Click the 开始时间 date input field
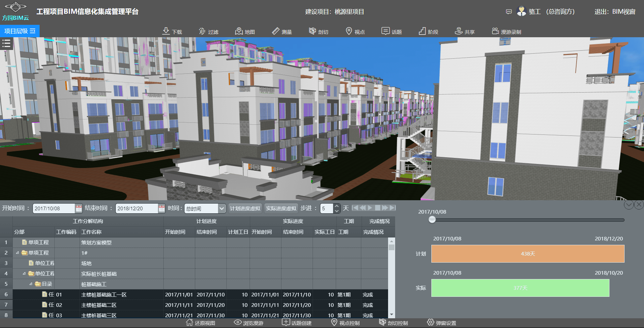Screen dimensions: 644x328 click(x=54, y=209)
